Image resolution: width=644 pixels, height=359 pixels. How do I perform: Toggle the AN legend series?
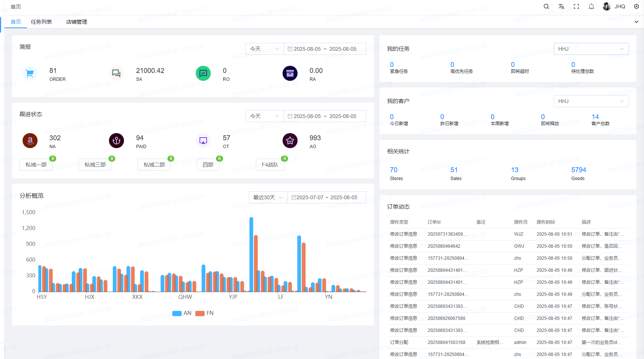182,313
